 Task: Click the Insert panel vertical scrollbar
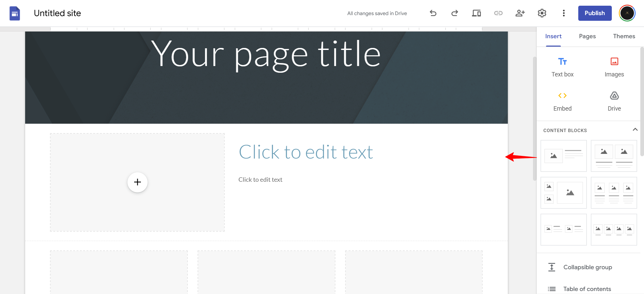[642, 102]
